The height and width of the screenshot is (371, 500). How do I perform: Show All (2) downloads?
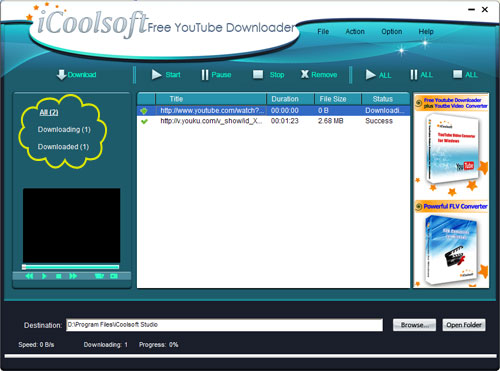49,112
